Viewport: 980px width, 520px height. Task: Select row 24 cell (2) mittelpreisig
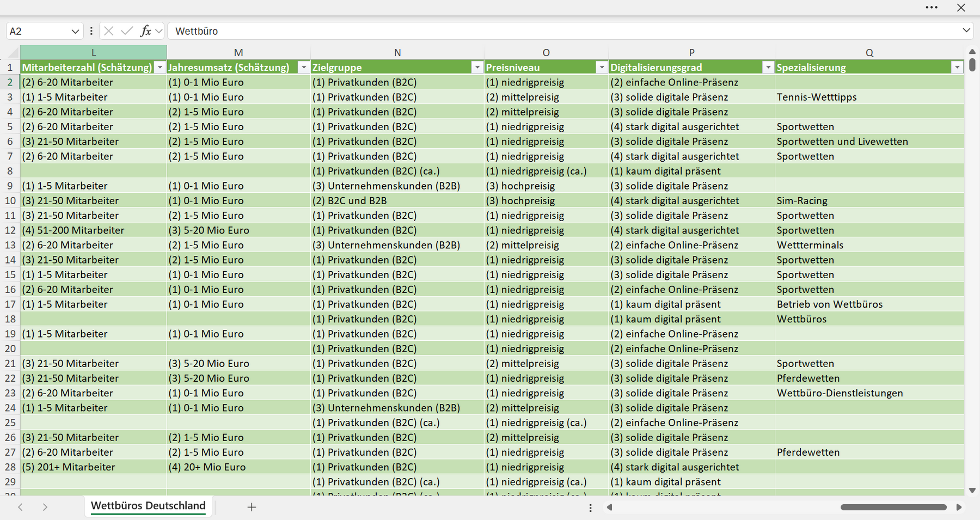click(x=546, y=408)
